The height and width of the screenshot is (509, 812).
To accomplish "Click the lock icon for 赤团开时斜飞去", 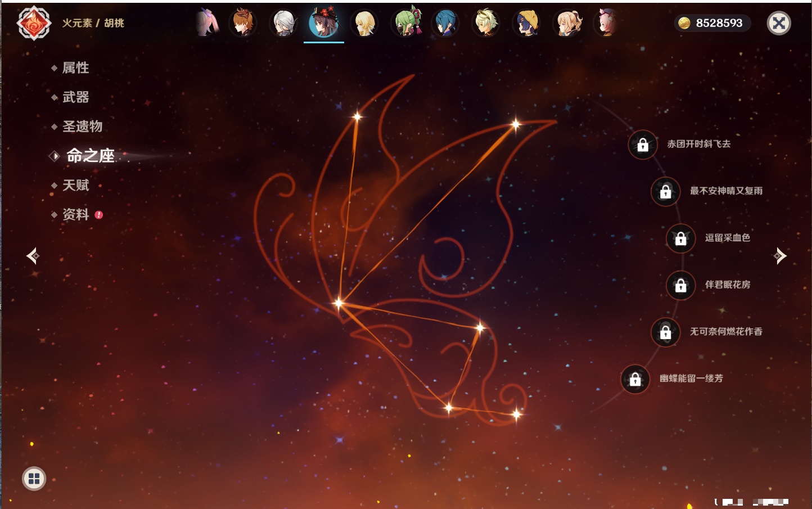I will (643, 145).
